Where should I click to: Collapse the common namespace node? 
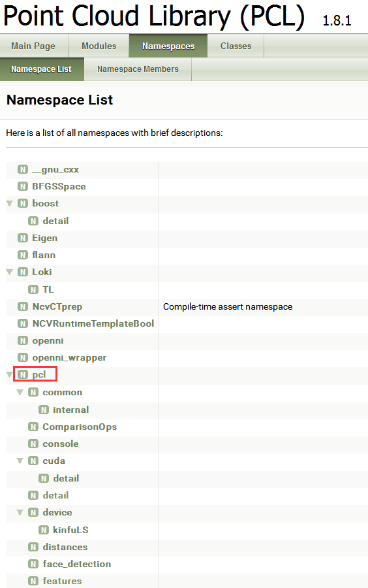20,392
